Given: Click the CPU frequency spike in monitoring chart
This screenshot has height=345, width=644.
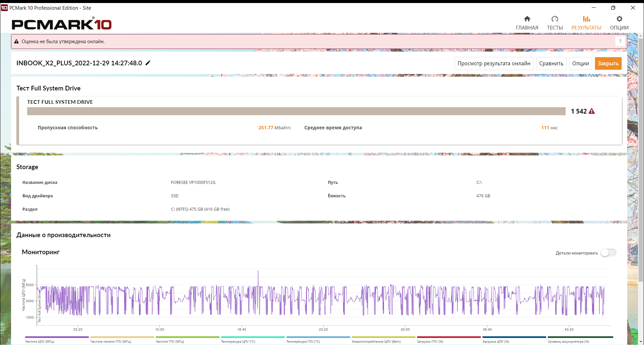Looking at the screenshot, I should point(258,278).
